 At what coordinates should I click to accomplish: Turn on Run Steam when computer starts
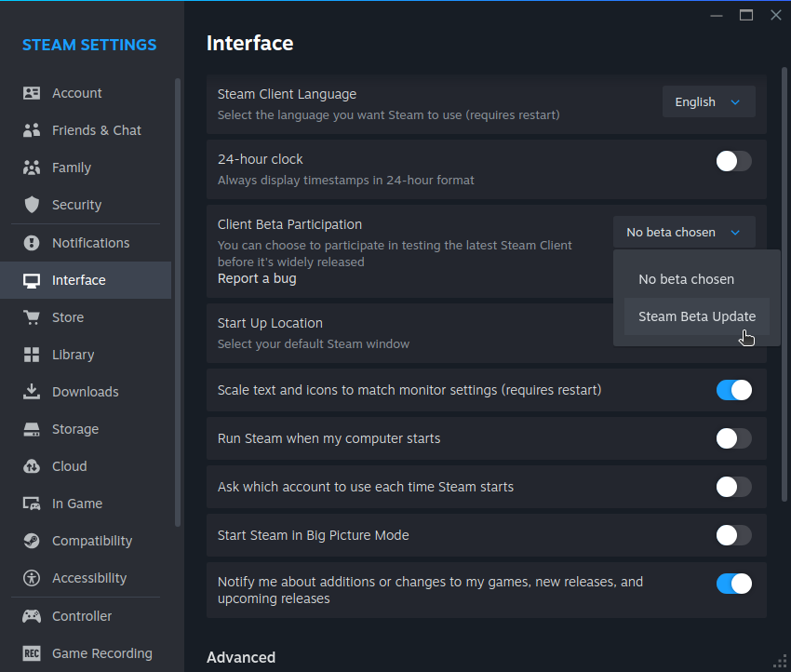point(733,438)
